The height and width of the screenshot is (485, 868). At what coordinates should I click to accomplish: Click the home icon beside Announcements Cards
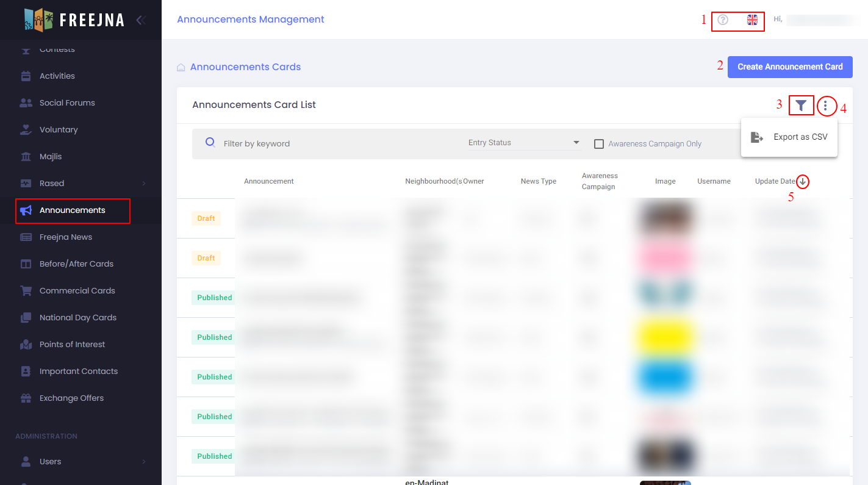181,67
